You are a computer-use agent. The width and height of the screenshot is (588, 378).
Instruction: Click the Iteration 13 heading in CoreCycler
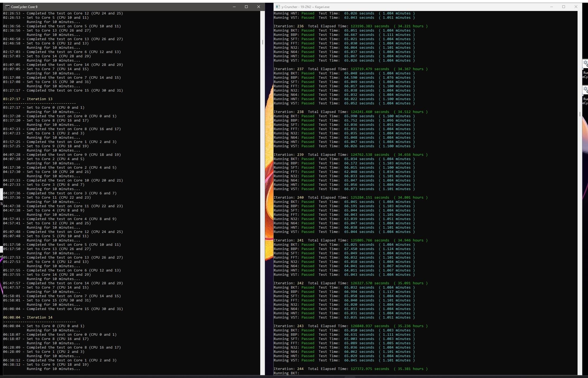click(x=39, y=99)
